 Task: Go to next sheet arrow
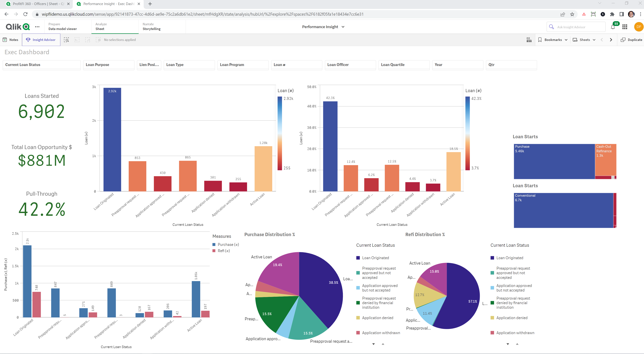pyautogui.click(x=611, y=40)
